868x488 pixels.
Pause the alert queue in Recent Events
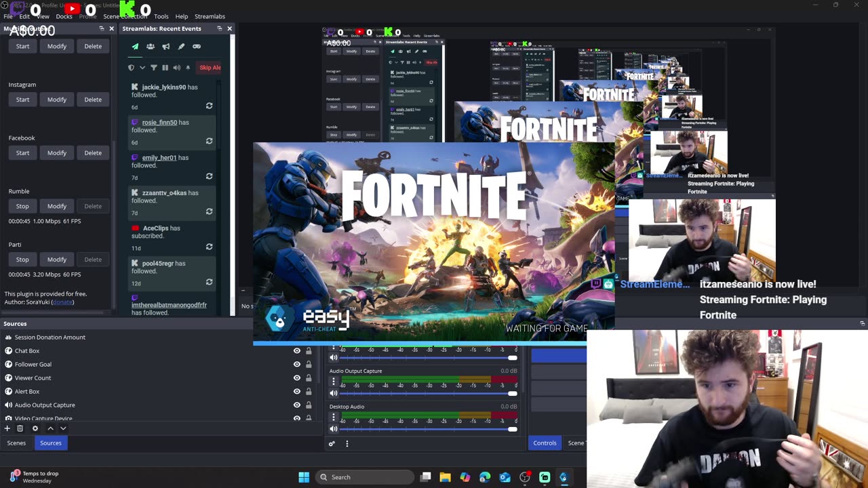(x=165, y=68)
